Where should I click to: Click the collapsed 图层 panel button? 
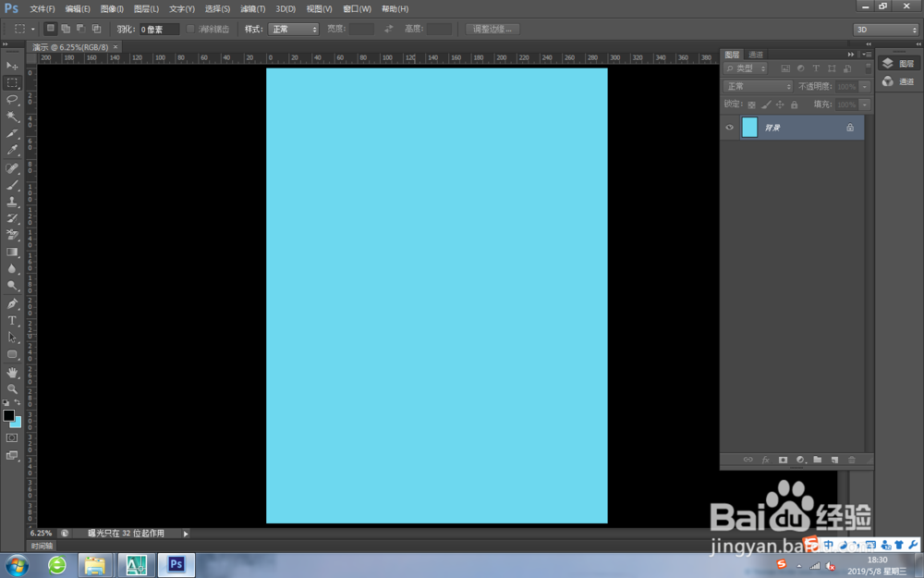click(899, 63)
